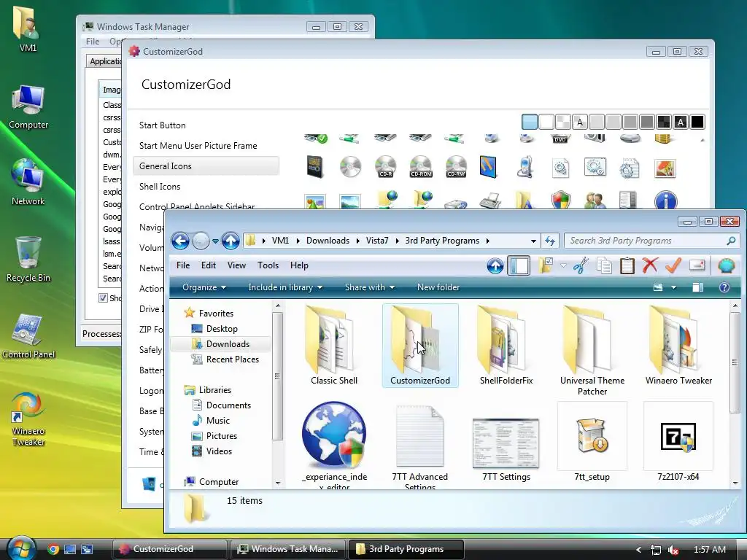This screenshot has height=560, width=747.
Task: Open the Explorer help question mark icon
Action: (x=724, y=287)
